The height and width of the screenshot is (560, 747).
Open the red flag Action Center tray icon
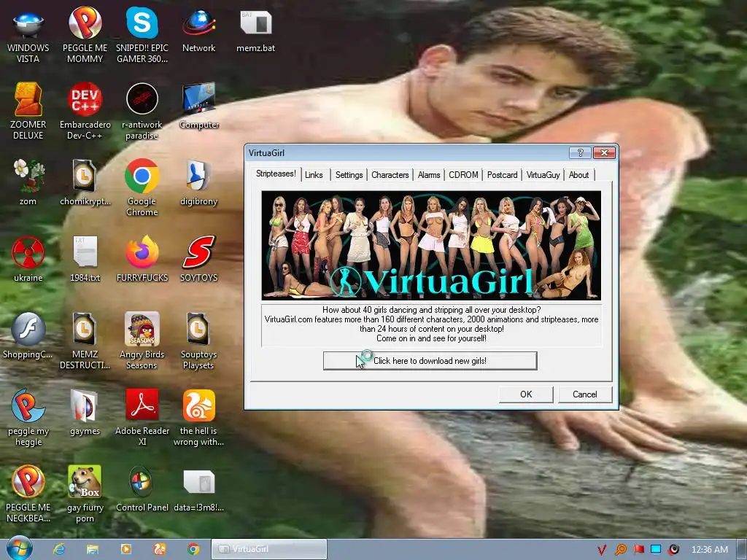tap(638, 550)
